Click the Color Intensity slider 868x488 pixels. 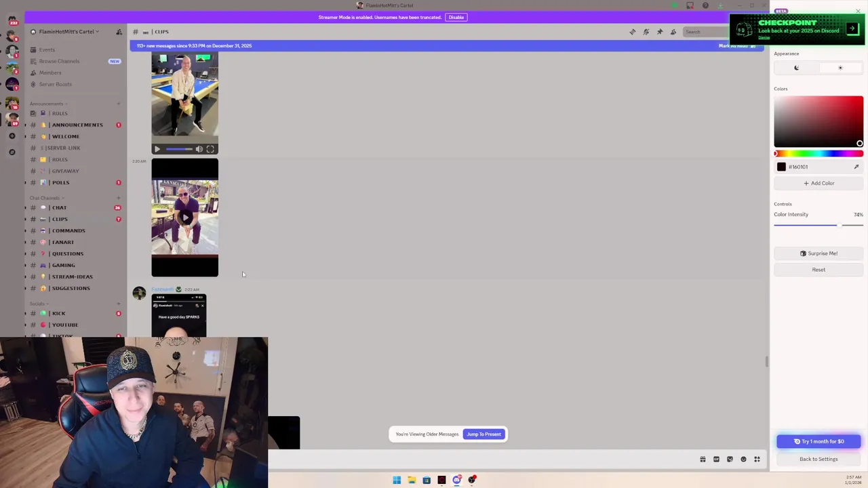[818, 225]
